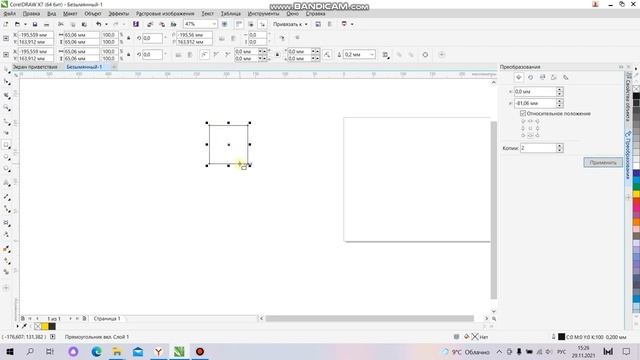Click the Undo arrow icon
Image resolution: width=640 pixels, height=360 pixels.
[98, 24]
